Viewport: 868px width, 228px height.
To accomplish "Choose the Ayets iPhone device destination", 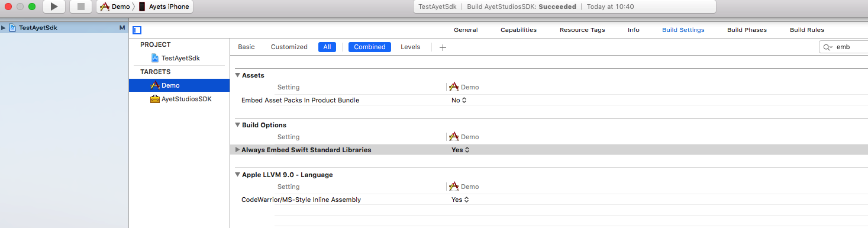I will click(165, 7).
